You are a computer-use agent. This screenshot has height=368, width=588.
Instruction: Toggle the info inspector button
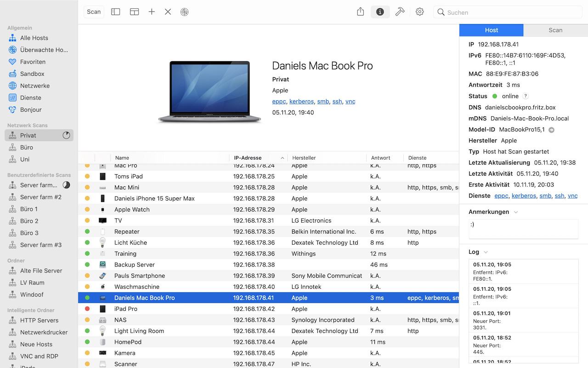point(380,12)
